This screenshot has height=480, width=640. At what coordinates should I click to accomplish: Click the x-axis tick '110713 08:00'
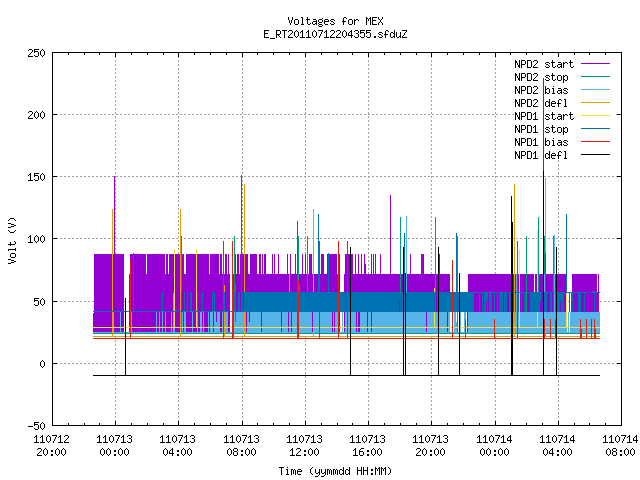pyautogui.click(x=241, y=446)
